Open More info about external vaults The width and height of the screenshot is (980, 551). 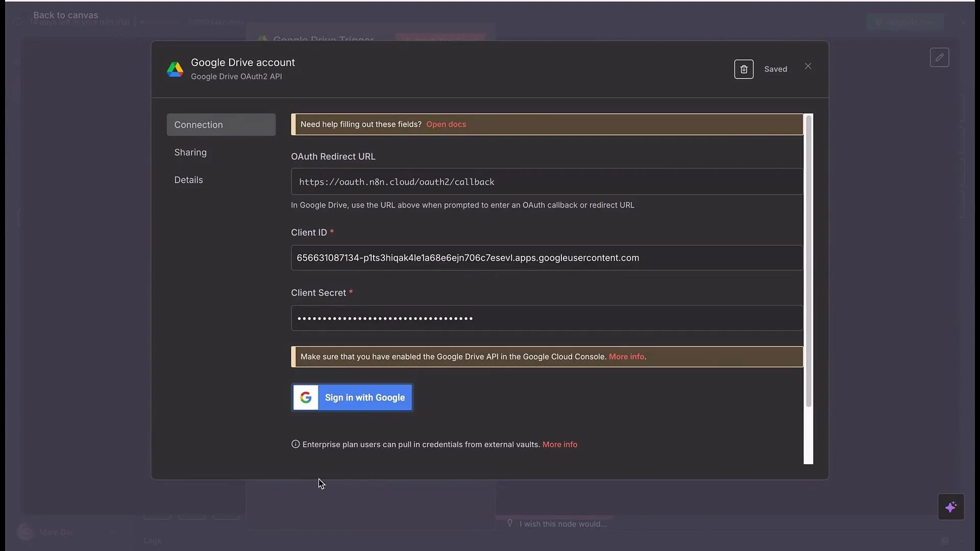click(560, 444)
